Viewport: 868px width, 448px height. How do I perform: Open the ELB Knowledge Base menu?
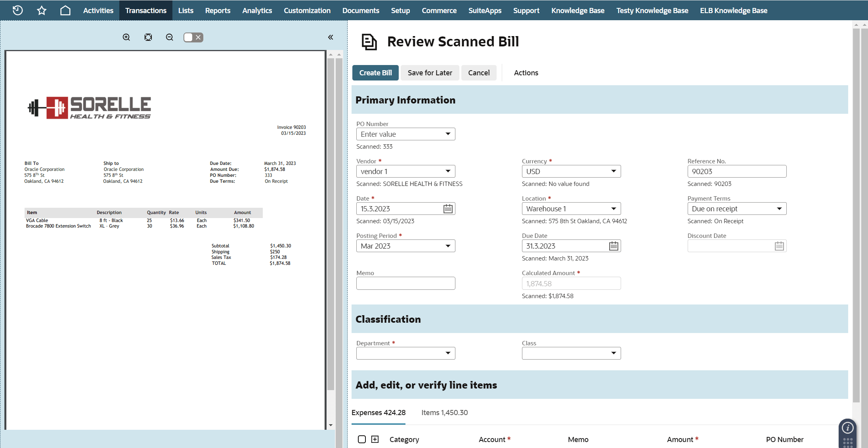click(734, 10)
